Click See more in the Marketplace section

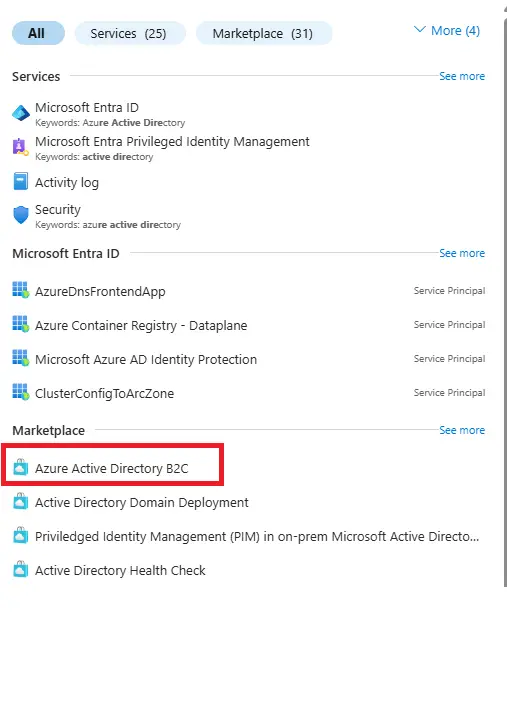coord(462,430)
